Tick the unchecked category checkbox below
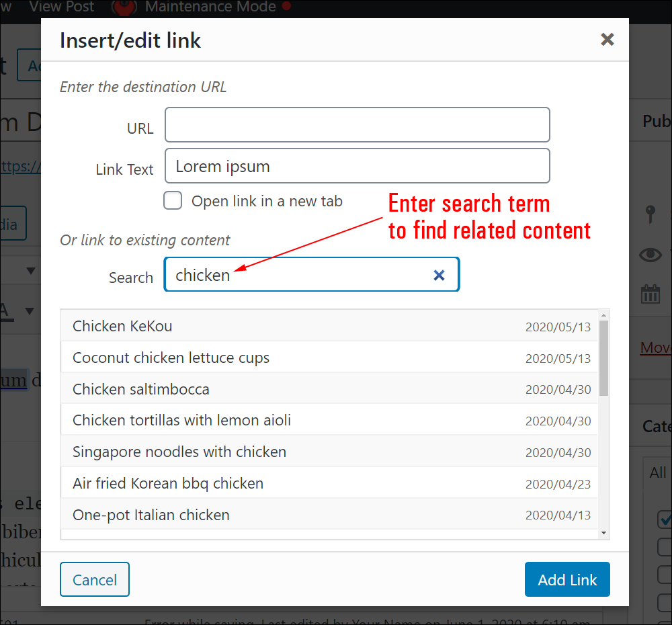 click(x=665, y=547)
